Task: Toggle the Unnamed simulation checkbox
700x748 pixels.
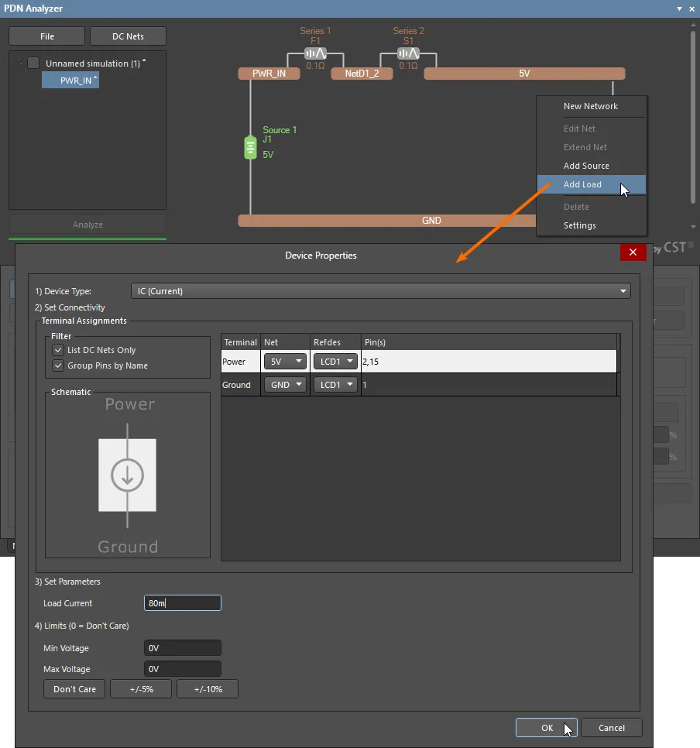Action: (33, 63)
